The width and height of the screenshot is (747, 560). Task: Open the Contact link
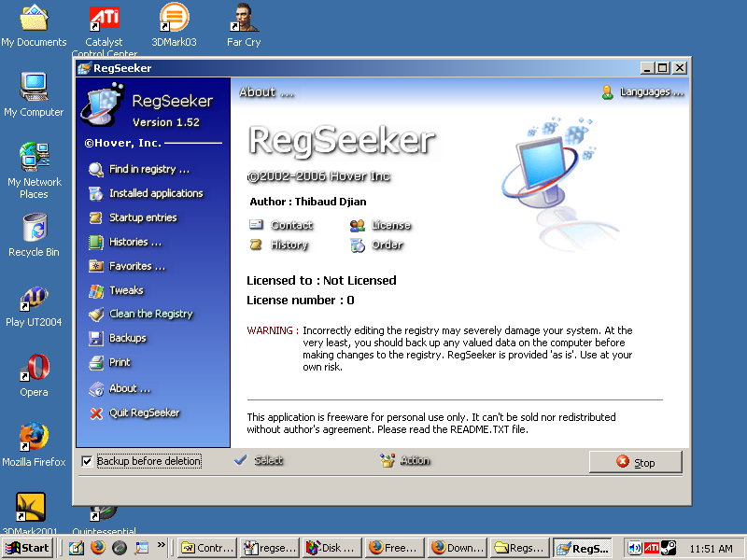282,225
